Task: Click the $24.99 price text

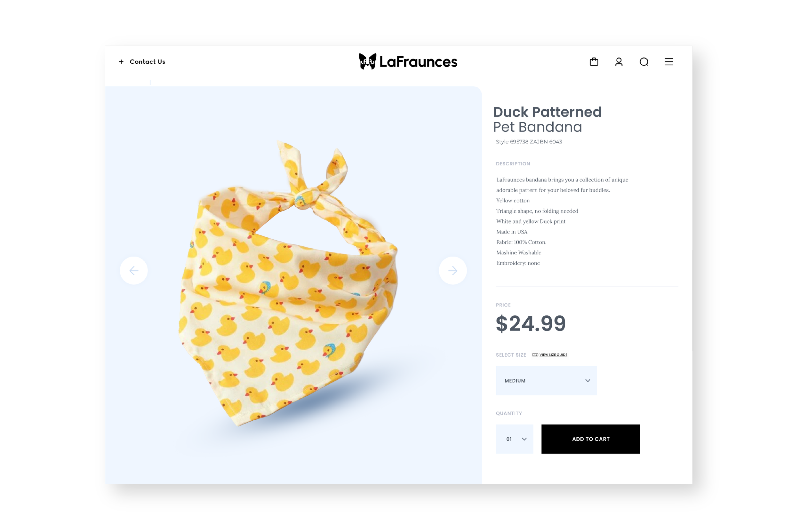Action: (x=531, y=323)
